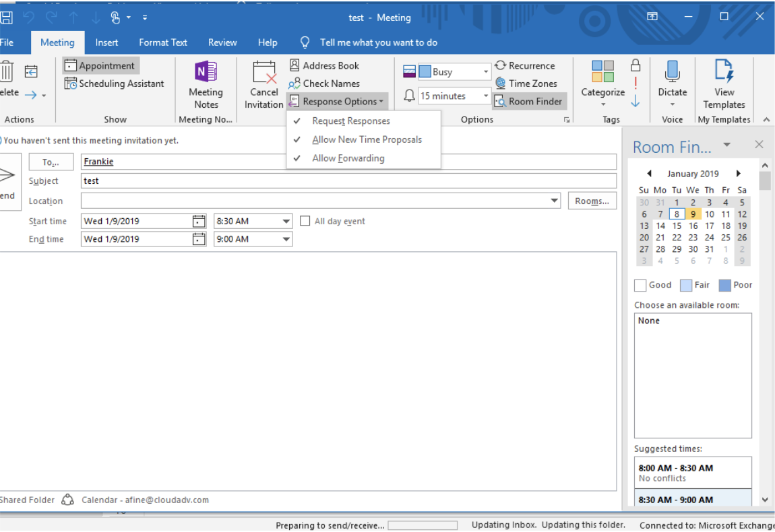This screenshot has width=775, height=532.
Task: Toggle Allow New Time Proposals
Action: pyautogui.click(x=367, y=139)
